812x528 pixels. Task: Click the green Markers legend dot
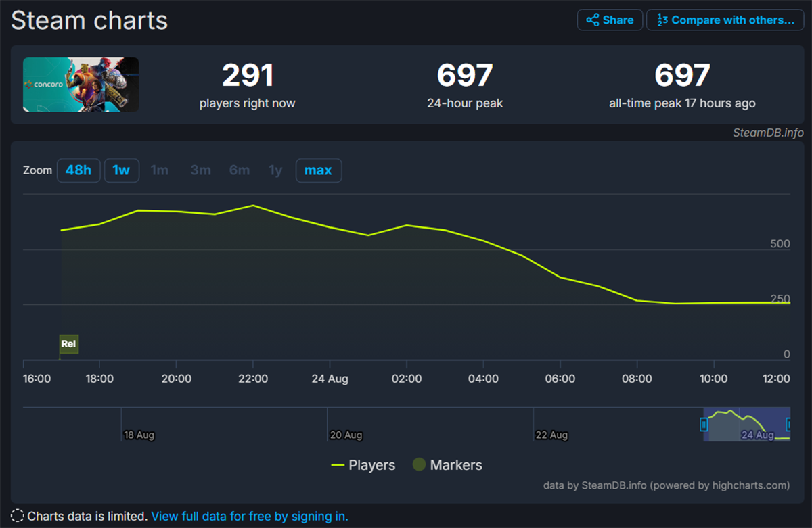pyautogui.click(x=418, y=464)
